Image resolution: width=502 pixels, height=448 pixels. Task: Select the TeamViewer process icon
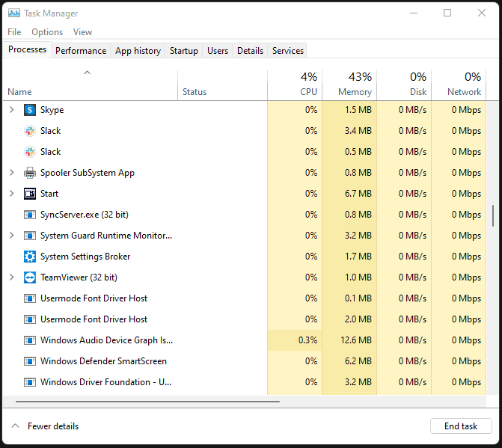pyautogui.click(x=30, y=277)
